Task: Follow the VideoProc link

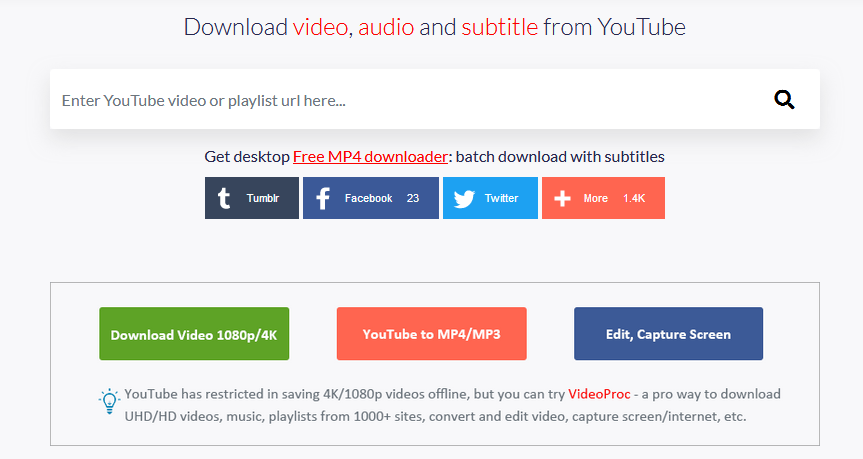Action: point(599,394)
